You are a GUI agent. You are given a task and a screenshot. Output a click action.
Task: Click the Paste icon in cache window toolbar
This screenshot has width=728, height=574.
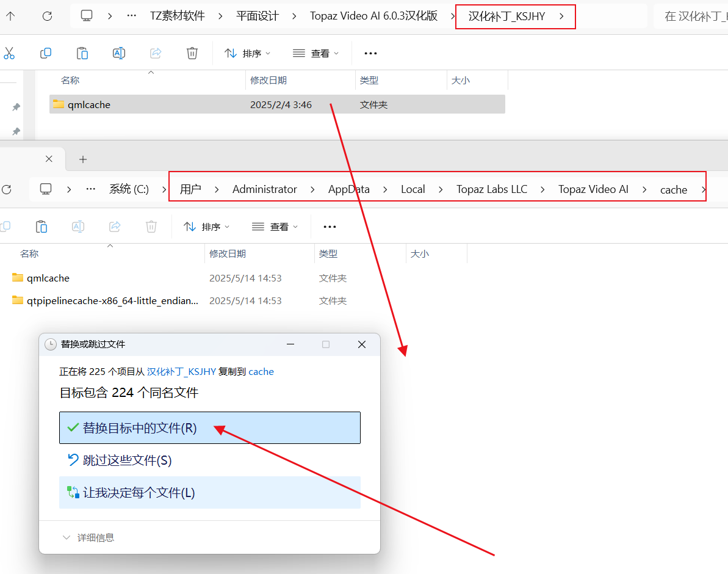(41, 227)
